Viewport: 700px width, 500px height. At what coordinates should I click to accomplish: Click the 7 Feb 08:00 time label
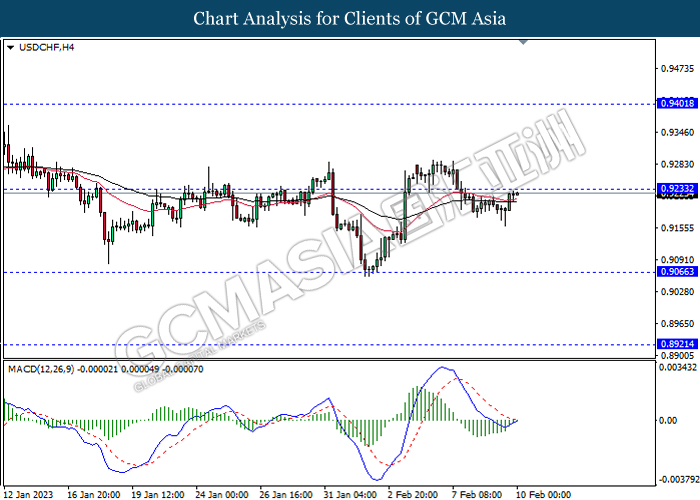[x=477, y=495]
